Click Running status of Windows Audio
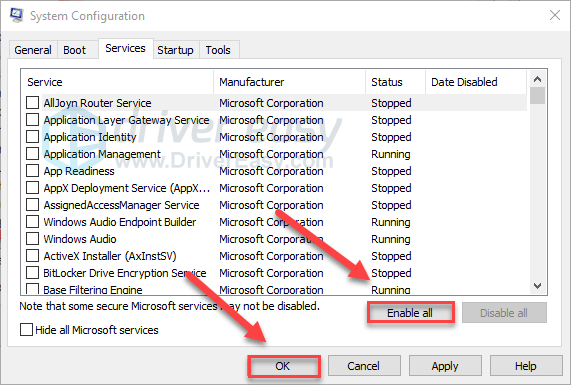Screen dimensions: 571x385 click(391, 239)
